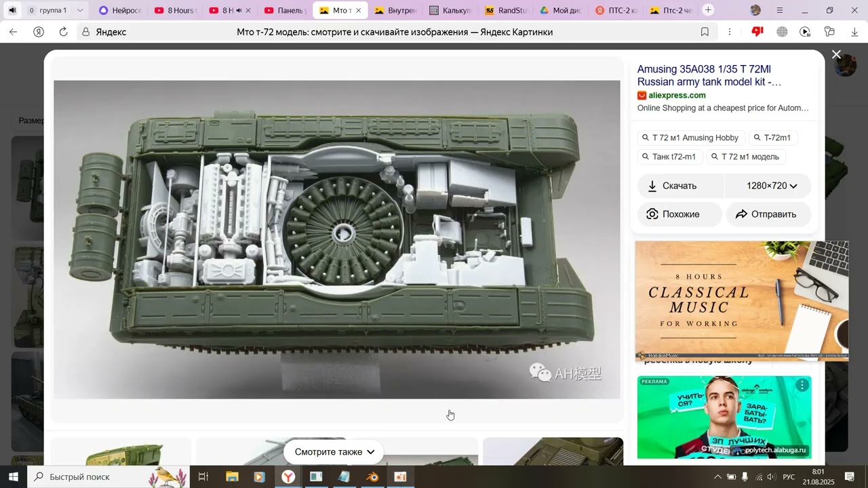
Task: Toggle the tab audio speaker icon at top left
Action: click(12, 10)
